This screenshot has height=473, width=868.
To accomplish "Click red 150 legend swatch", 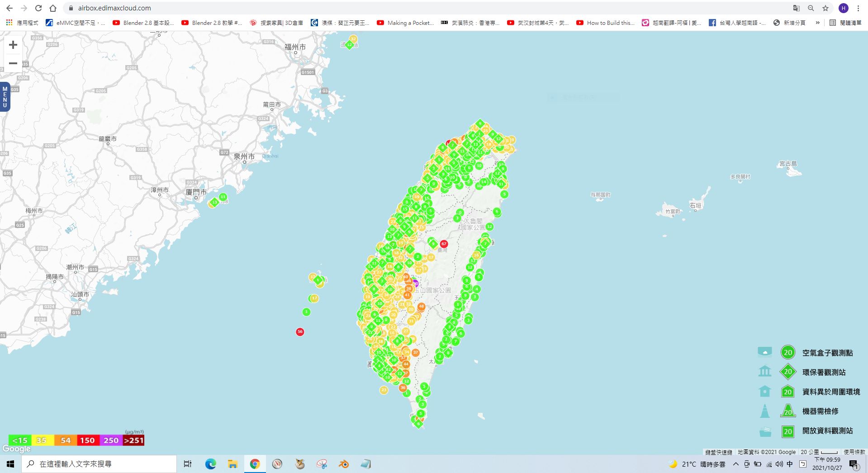I will [x=88, y=440].
